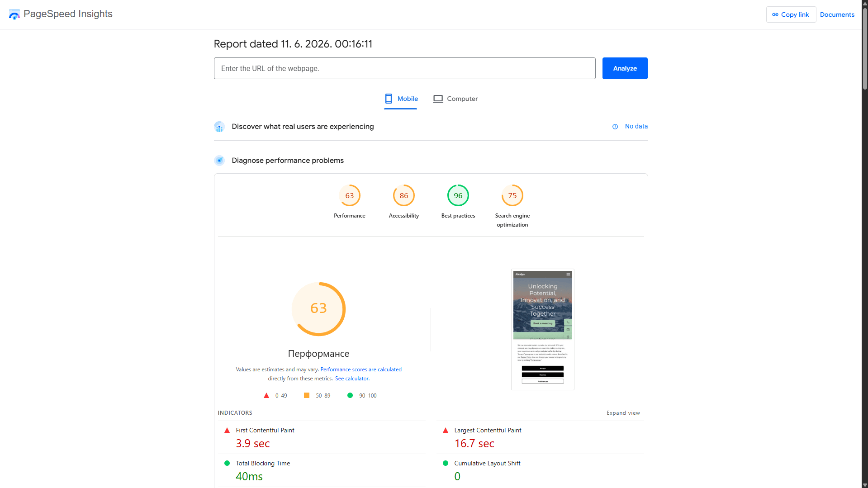The image size is (868, 488).
Task: Select the Best practices score gauge 96
Action: click(x=458, y=195)
